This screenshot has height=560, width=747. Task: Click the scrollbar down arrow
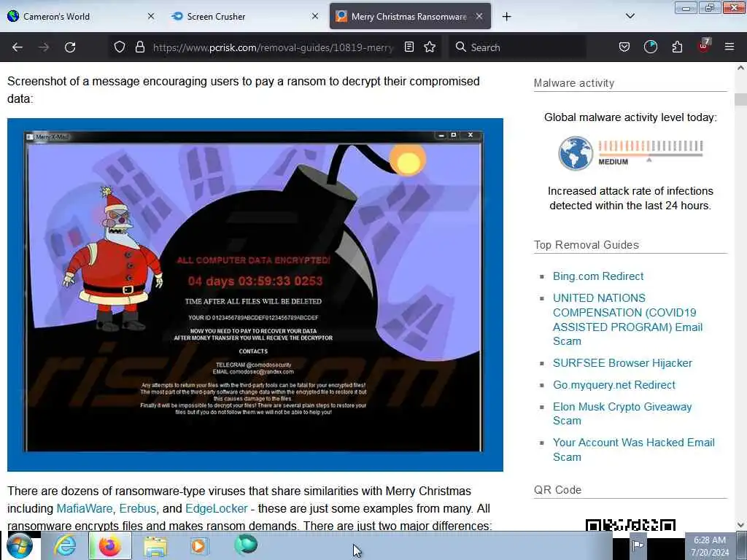[x=740, y=525]
